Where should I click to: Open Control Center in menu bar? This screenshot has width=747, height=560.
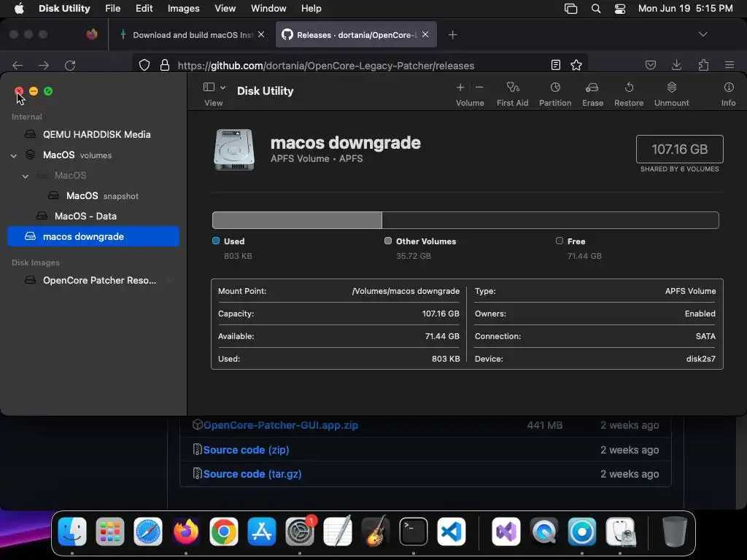[620, 9]
